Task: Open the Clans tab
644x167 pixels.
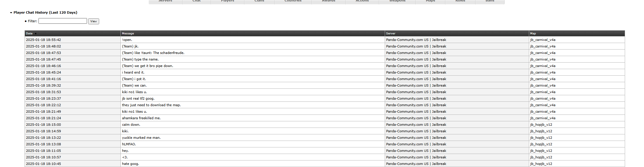Action: coord(259,1)
